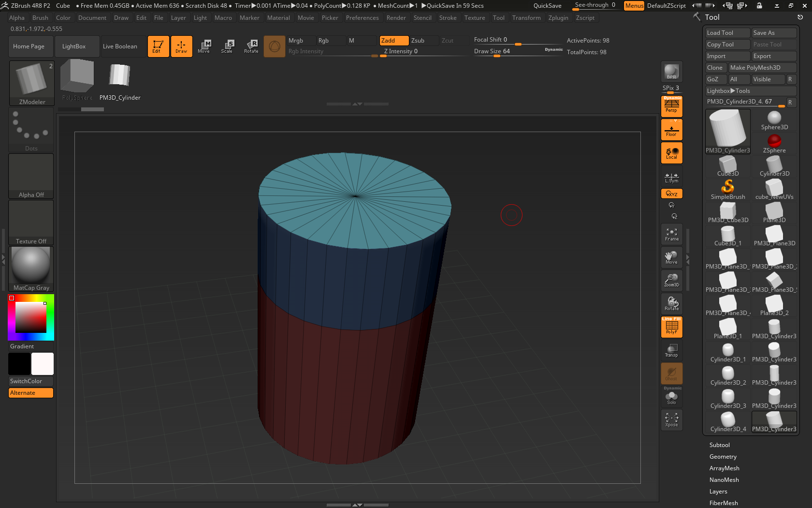Screen dimensions: 812x508
Task: Open the MatCap Gray material picker
Action: click(x=31, y=269)
